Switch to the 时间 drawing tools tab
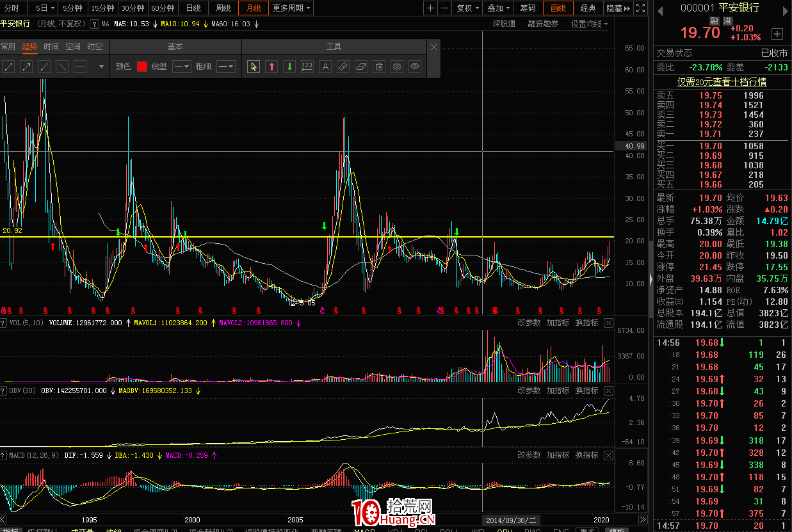Screen dimensions: 792x532 [51, 47]
